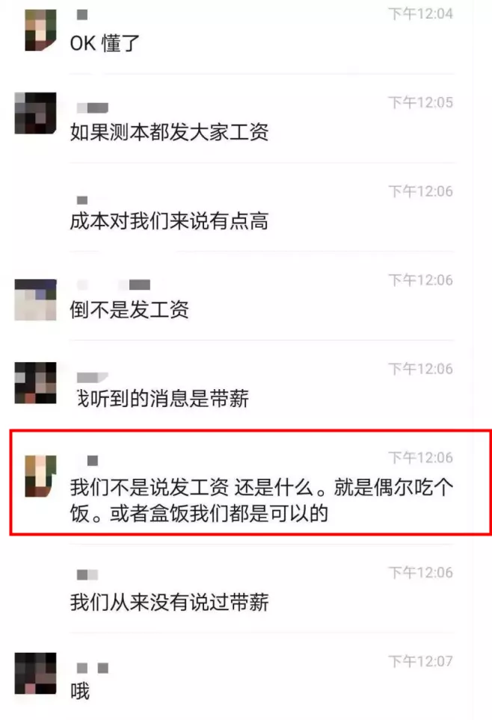The width and height of the screenshot is (492, 720).
Task: Select message '我们从来没有说过带薪'
Action: point(169,602)
